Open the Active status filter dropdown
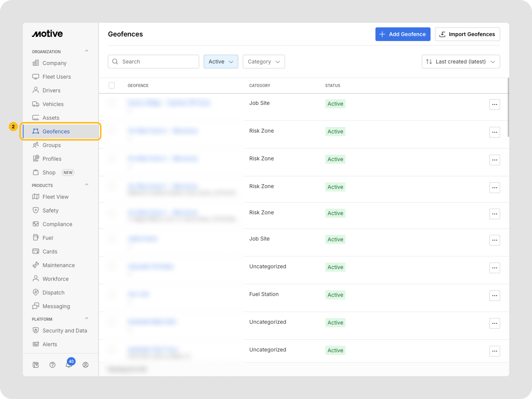The width and height of the screenshot is (532, 399). click(221, 62)
